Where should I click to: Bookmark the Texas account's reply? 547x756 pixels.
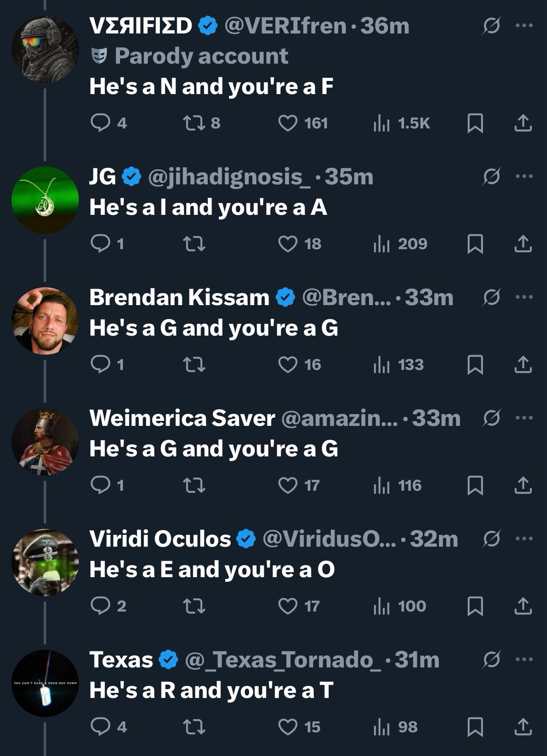coord(475,727)
